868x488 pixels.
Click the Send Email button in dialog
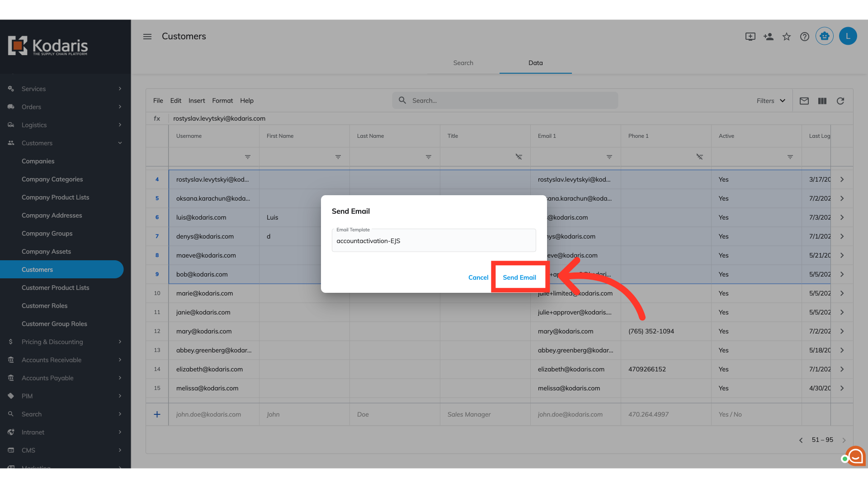[x=519, y=277]
